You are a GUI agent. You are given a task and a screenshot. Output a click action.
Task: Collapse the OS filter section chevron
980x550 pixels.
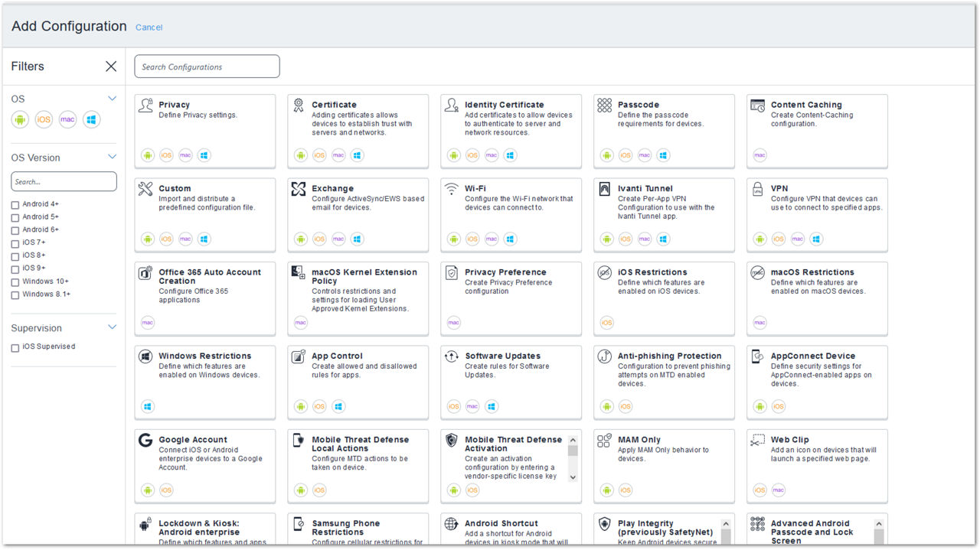112,99
